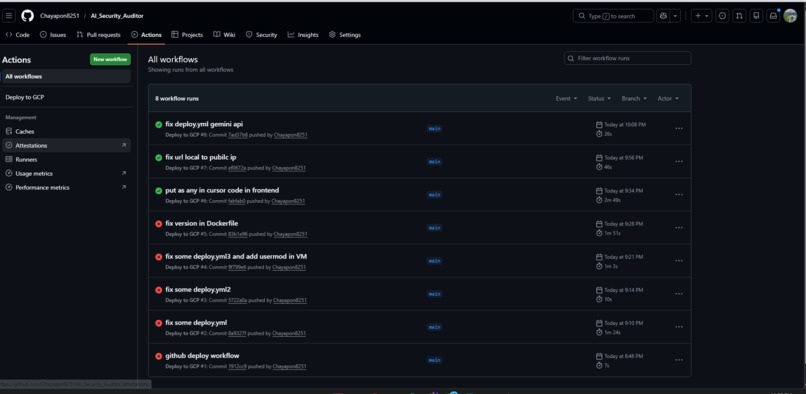Open the Wiki tab

pyautogui.click(x=224, y=35)
